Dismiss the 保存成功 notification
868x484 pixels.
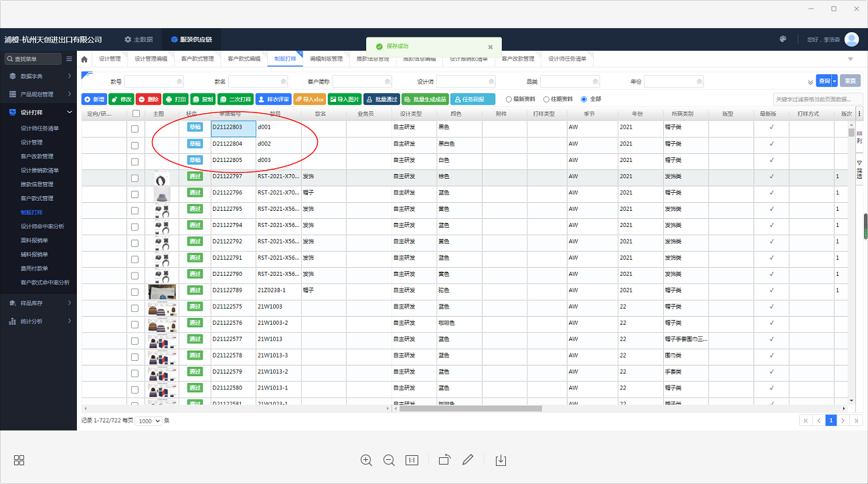click(x=490, y=47)
